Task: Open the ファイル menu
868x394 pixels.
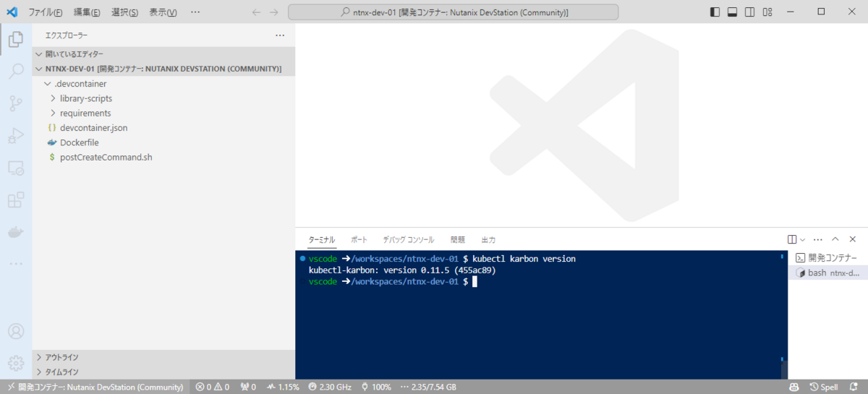Action: pos(45,12)
